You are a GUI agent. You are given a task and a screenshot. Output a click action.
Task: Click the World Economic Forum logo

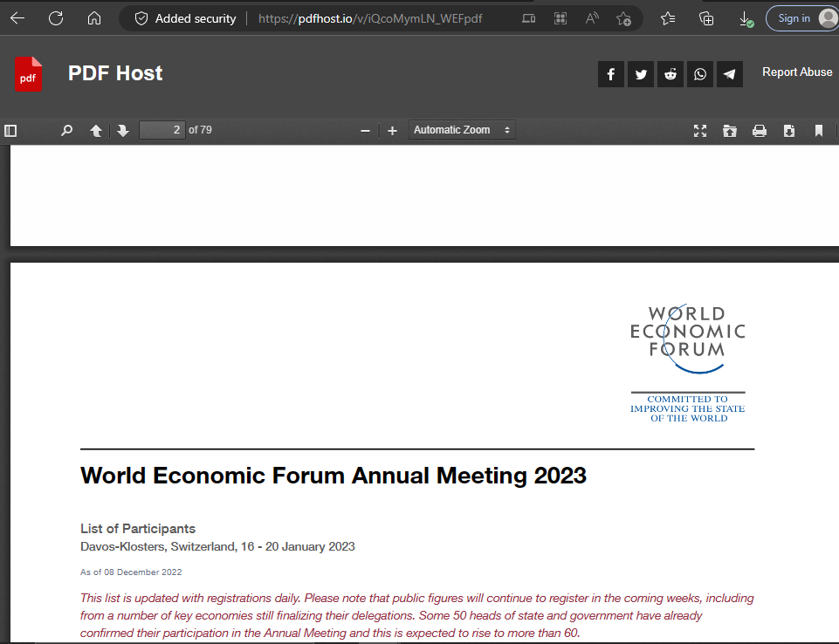point(688,363)
